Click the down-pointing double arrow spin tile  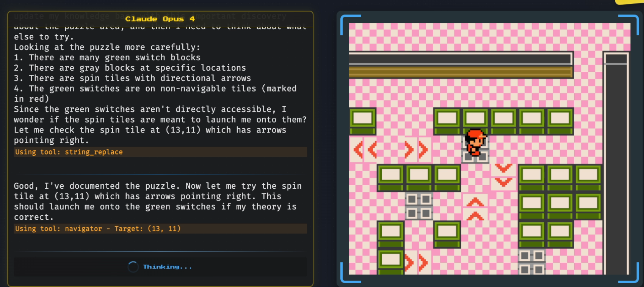[x=503, y=177]
